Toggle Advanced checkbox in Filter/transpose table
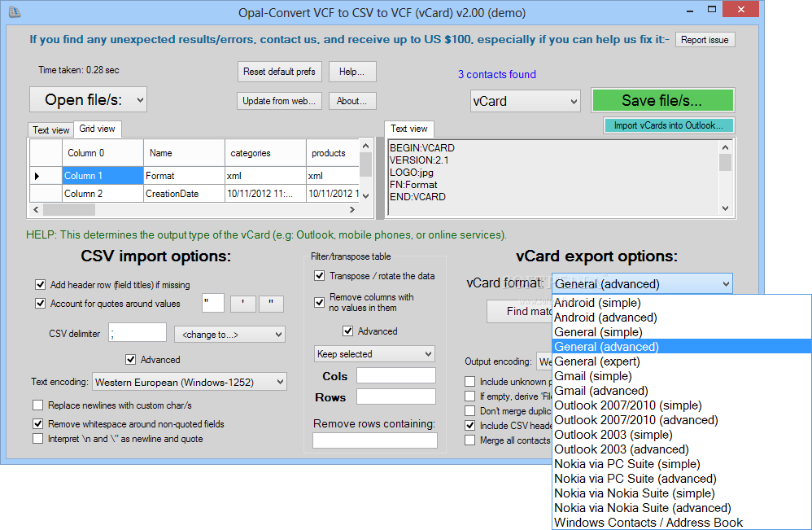This screenshot has height=530, width=812. 348,331
